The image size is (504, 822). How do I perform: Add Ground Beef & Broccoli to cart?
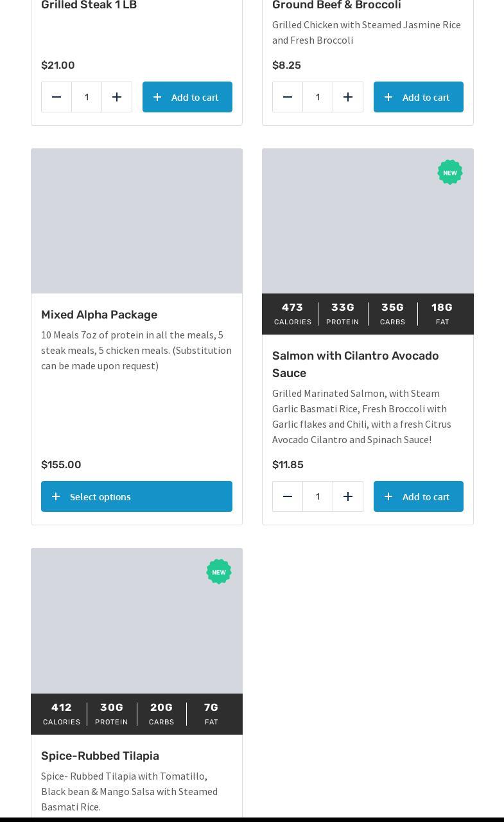pyautogui.click(x=419, y=97)
